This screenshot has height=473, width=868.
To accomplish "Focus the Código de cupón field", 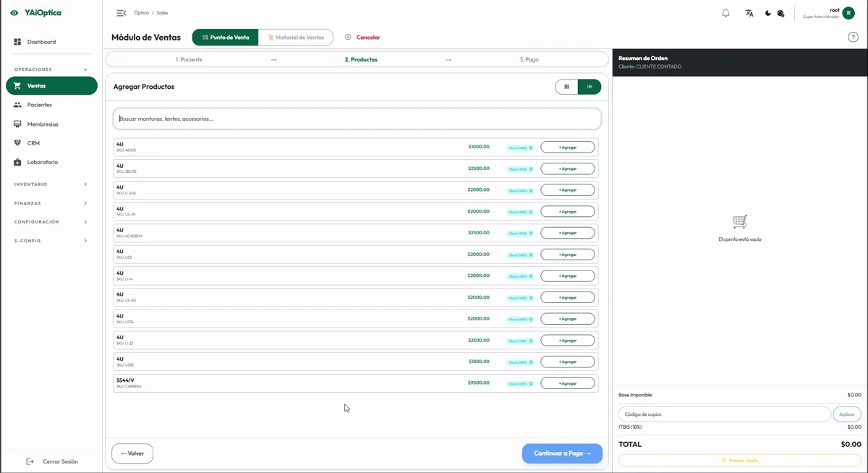I will tap(725, 414).
